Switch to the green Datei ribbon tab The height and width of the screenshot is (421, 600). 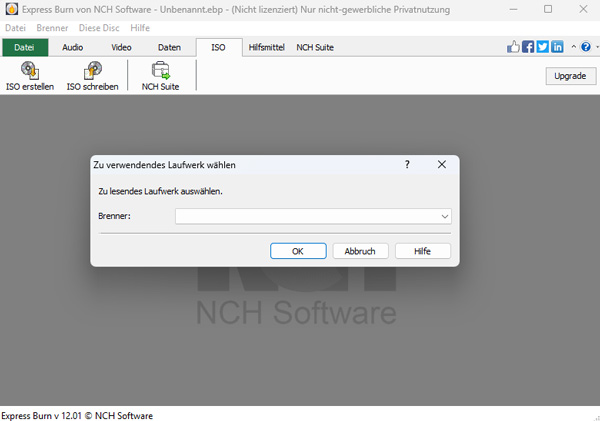pos(24,47)
